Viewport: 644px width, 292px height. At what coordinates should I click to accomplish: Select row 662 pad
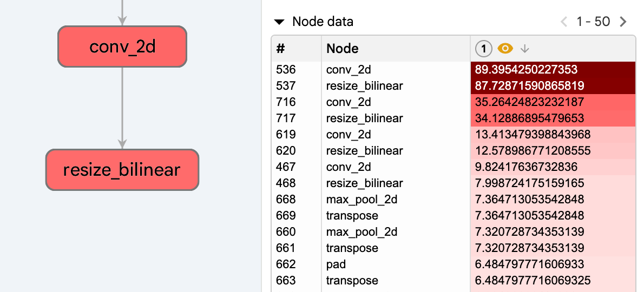tap(336, 264)
